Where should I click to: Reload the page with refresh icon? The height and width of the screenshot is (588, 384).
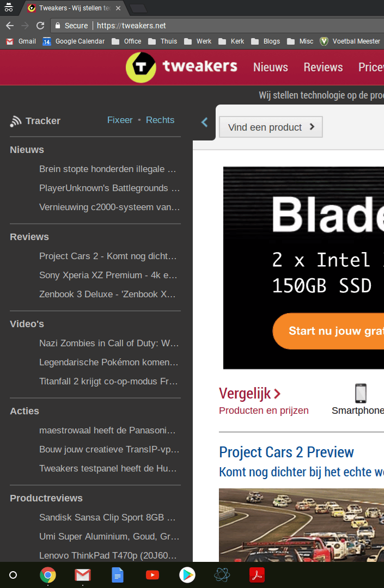[40, 26]
